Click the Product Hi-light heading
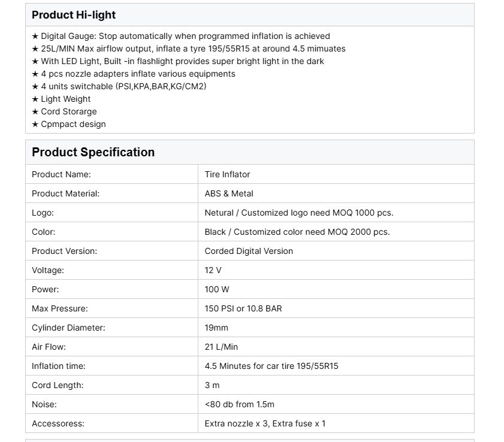Image resolution: width=504 pixels, height=442 pixels. coord(74,15)
